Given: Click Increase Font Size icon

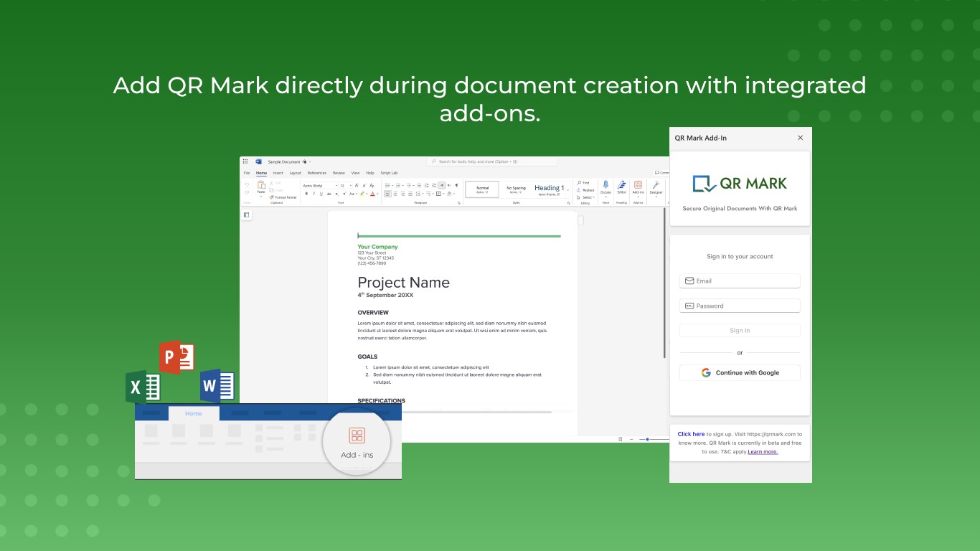Looking at the screenshot, I should tap(357, 185).
